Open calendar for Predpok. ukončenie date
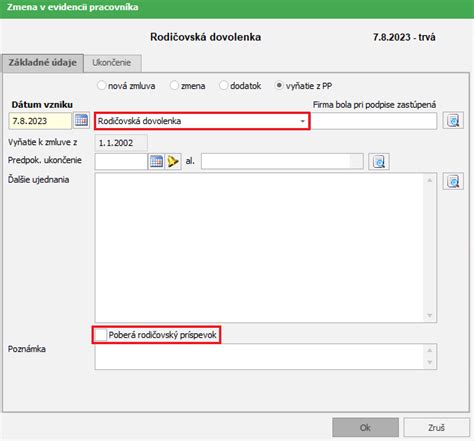Screen dimensions: 474x441 156,162
